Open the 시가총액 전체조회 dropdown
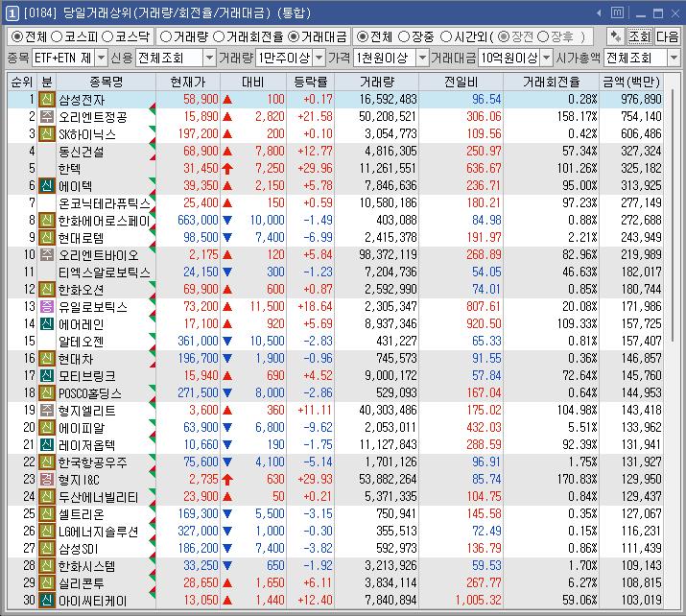This screenshot has width=686, height=616. point(674,58)
